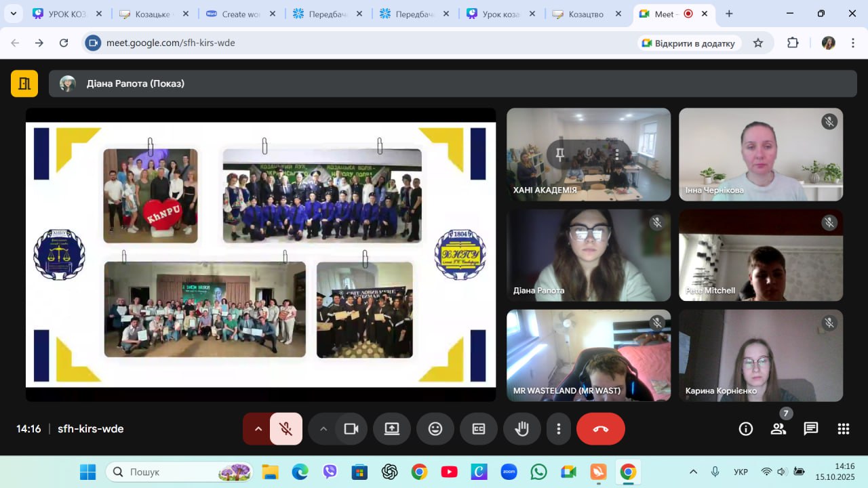Open the activities grid icon
The image size is (868, 488).
point(844,429)
